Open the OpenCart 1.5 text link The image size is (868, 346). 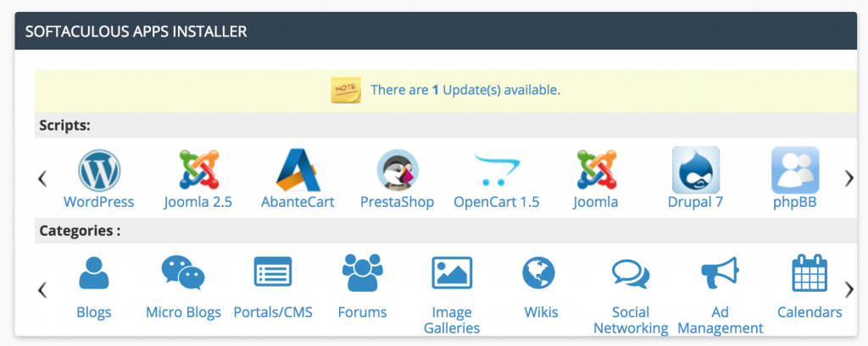497,202
